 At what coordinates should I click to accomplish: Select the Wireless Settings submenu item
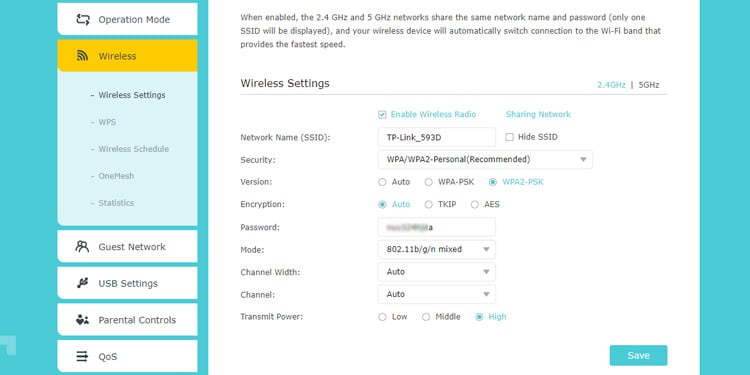point(132,95)
